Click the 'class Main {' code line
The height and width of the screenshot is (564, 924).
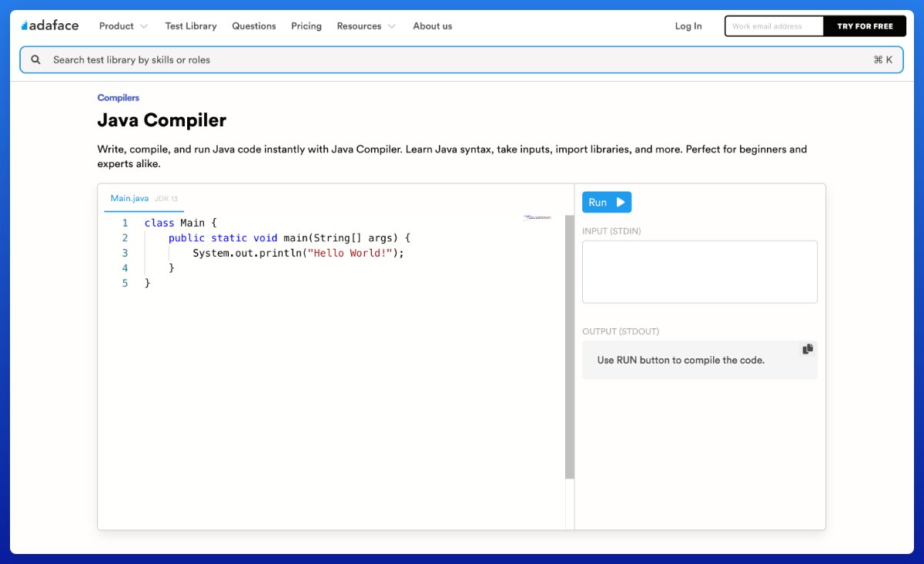181,223
